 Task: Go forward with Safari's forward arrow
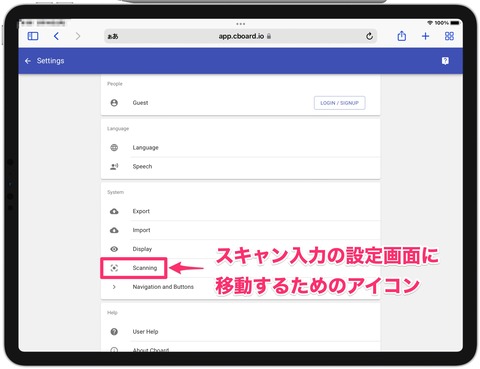78,36
